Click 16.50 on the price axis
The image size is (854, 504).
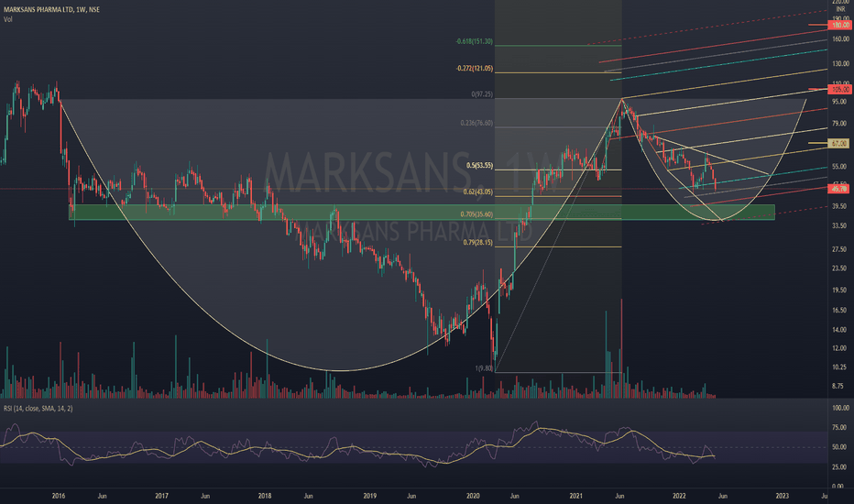coord(839,311)
